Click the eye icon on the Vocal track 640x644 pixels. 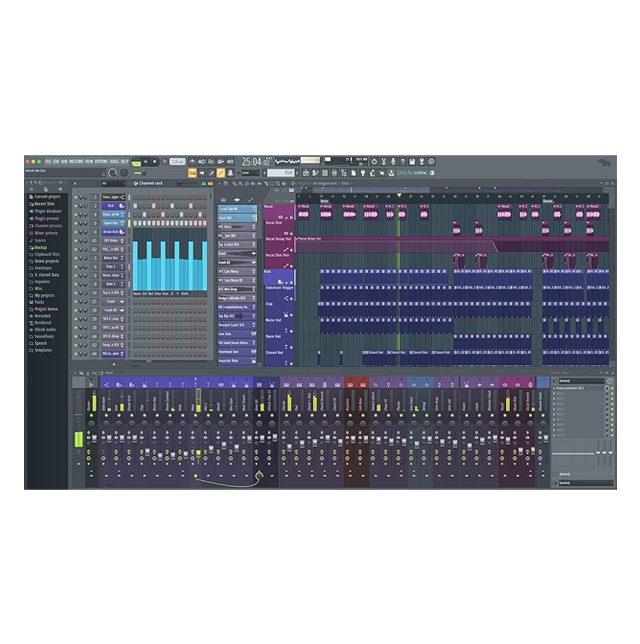(281, 217)
